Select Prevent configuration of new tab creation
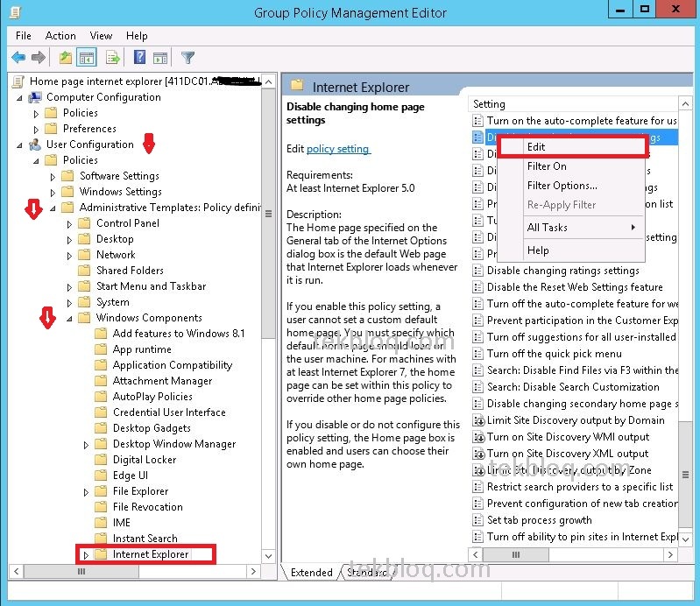The width and height of the screenshot is (700, 606). 582,504
